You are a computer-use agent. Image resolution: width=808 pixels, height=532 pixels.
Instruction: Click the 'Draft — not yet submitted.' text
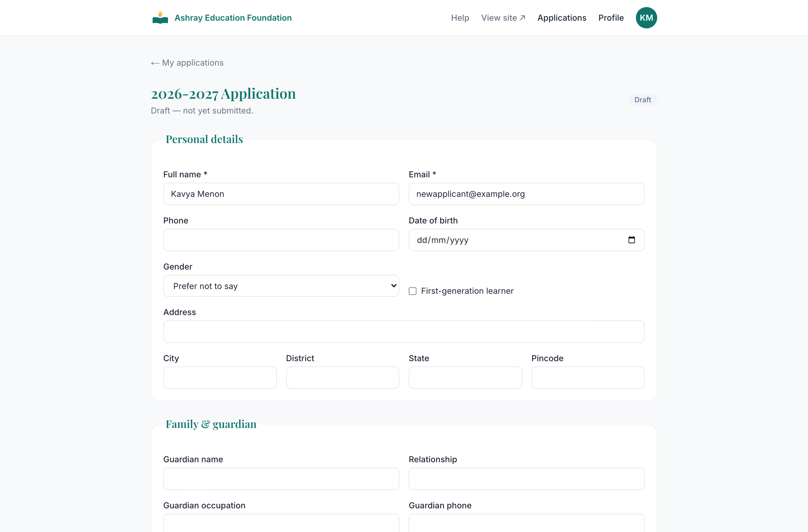(202, 111)
